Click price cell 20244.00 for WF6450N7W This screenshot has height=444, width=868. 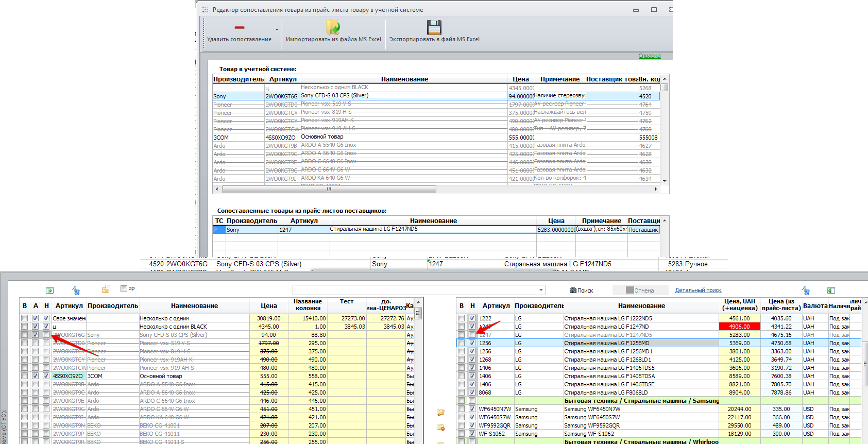(739, 409)
